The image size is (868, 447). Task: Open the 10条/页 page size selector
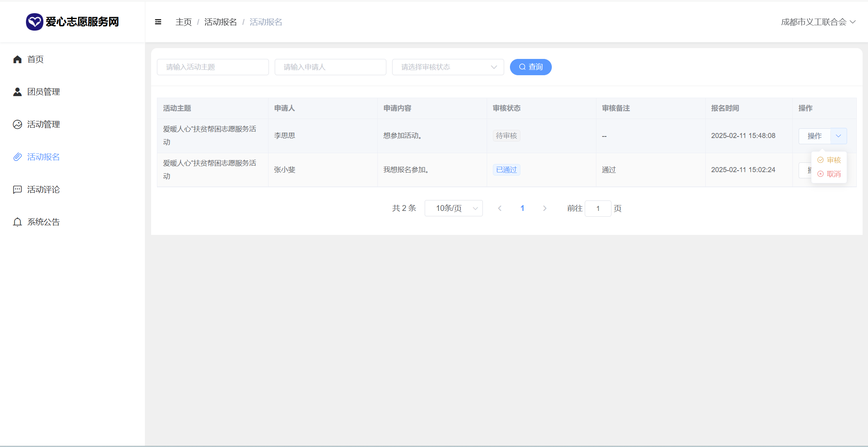tap(453, 208)
